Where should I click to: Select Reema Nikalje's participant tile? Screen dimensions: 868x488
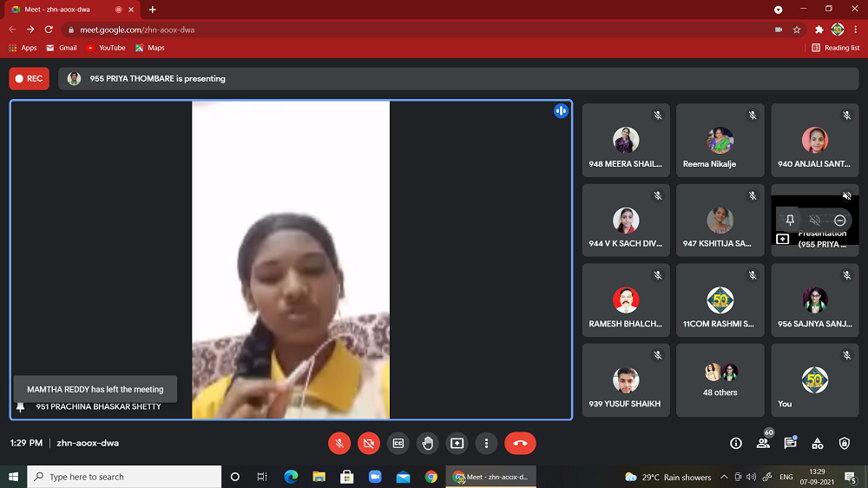pyautogui.click(x=720, y=141)
